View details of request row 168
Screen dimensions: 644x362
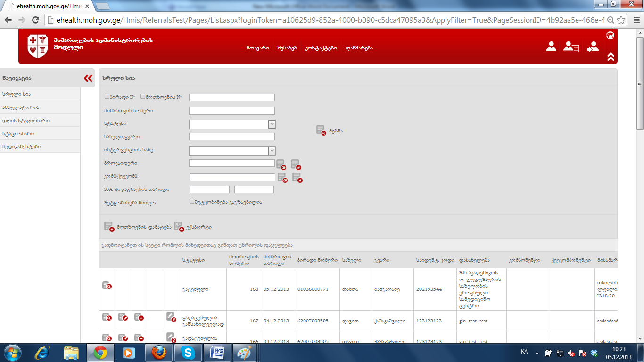[x=107, y=285]
